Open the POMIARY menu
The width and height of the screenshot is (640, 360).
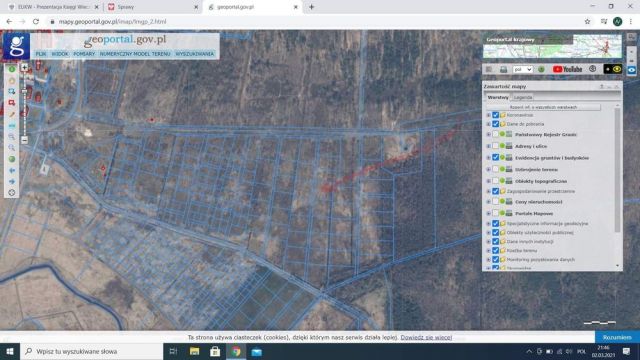click(84, 54)
